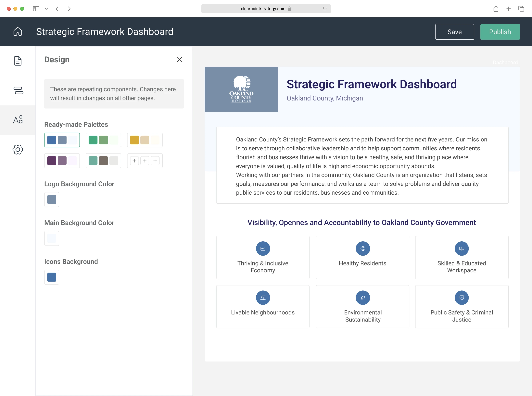Open the pages document icon in sidebar
The width and height of the screenshot is (532, 396).
(18, 61)
